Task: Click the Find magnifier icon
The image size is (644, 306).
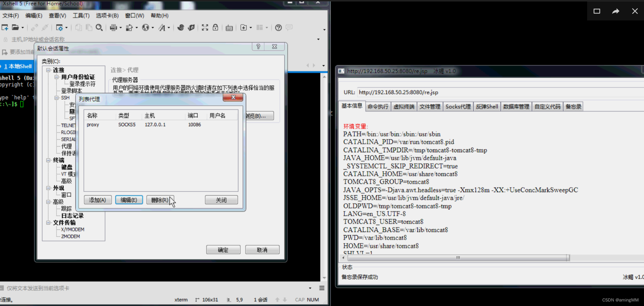Action: click(x=99, y=27)
